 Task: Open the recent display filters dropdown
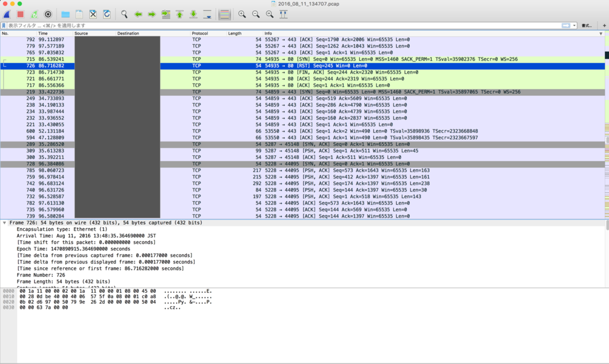pyautogui.click(x=575, y=26)
